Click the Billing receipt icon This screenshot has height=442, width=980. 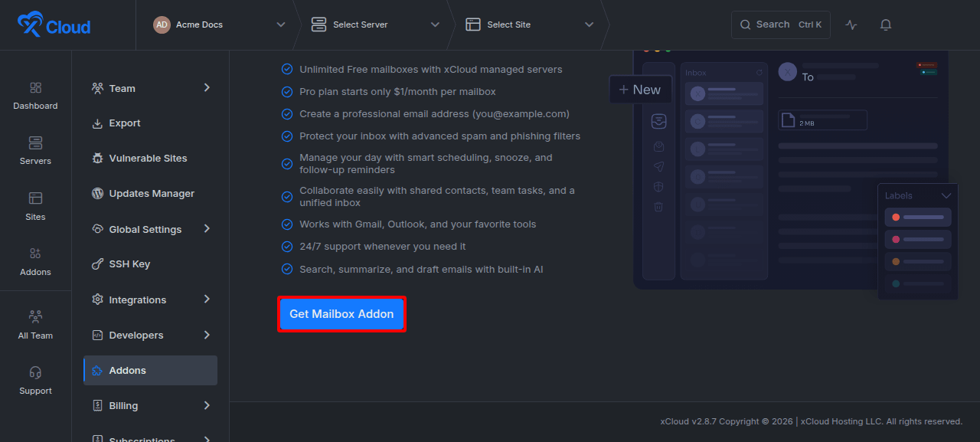click(97, 405)
